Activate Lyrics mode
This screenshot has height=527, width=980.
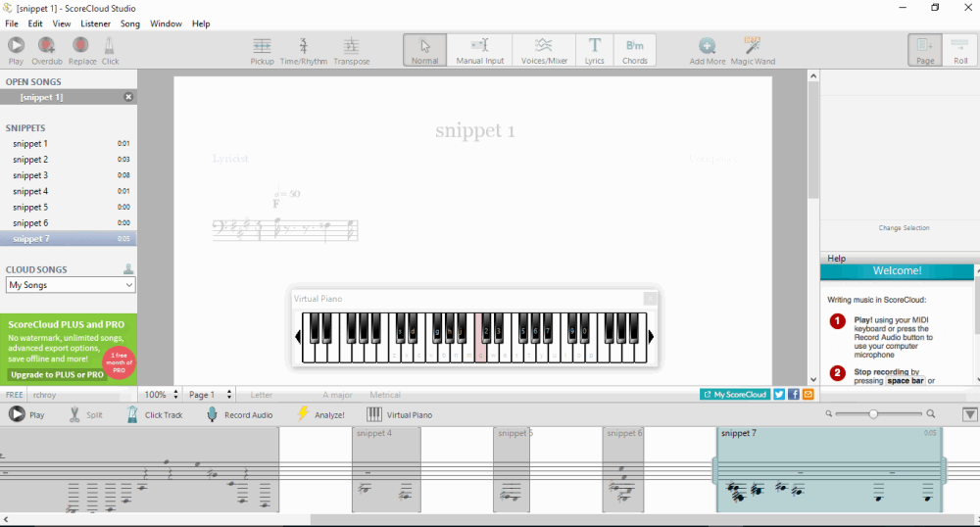(x=595, y=50)
